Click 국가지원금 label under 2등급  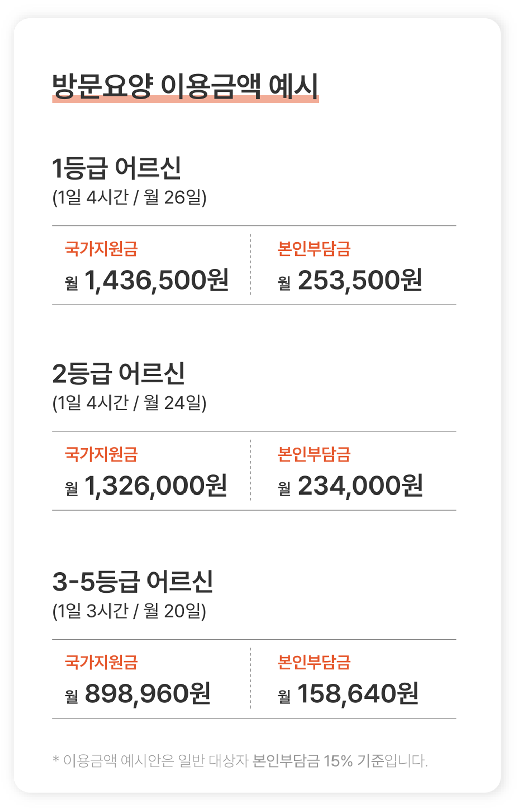coord(101,454)
